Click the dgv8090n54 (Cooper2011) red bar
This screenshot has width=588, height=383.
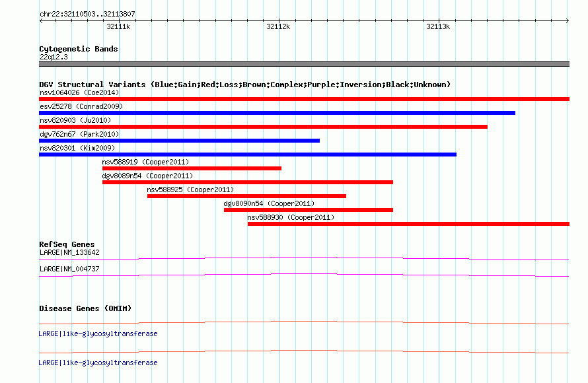click(x=309, y=210)
